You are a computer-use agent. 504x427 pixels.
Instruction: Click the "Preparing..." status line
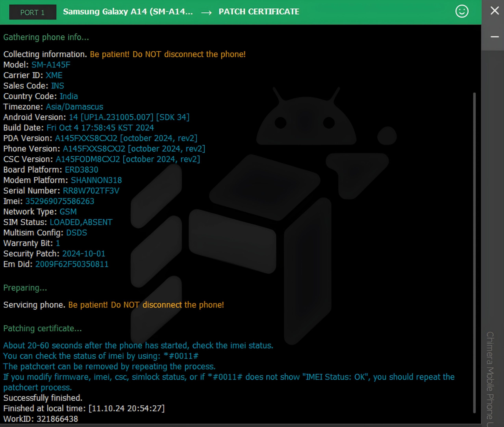(x=25, y=288)
